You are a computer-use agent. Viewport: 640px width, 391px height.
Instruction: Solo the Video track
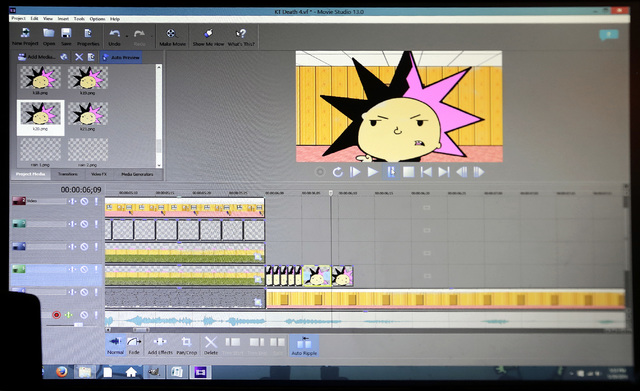(96, 201)
